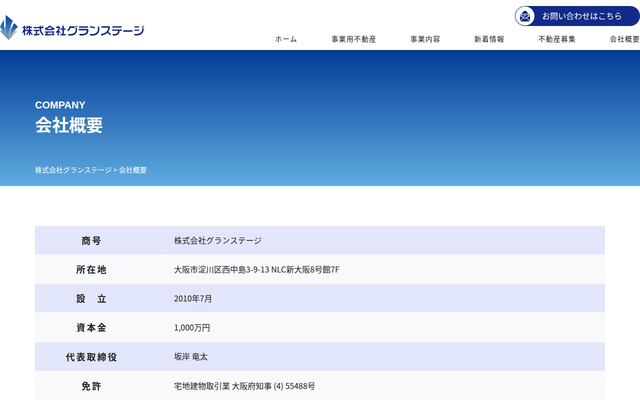This screenshot has width=640, height=400.
Task: Select the 資本金 row label
Action: point(91,328)
